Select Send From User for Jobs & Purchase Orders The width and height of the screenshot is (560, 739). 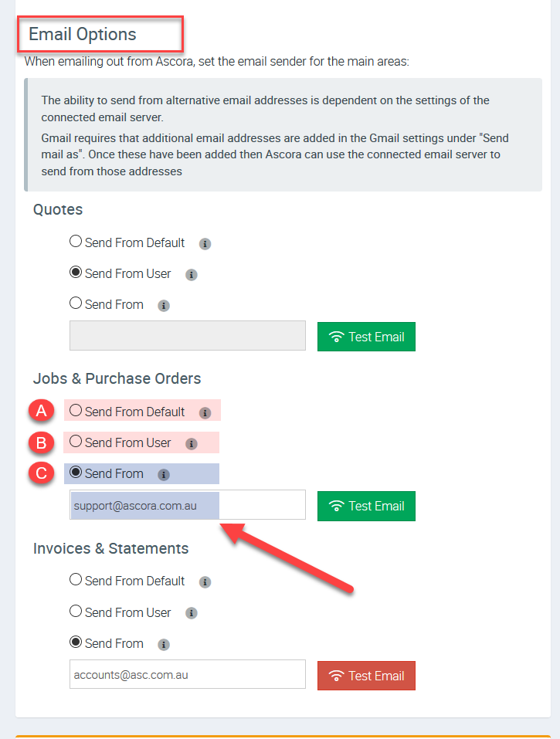(76, 442)
